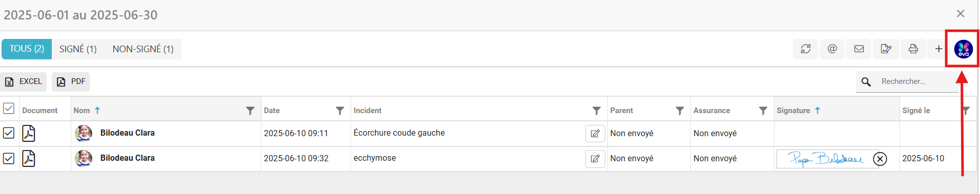Click the envelope send mail icon

(x=859, y=49)
